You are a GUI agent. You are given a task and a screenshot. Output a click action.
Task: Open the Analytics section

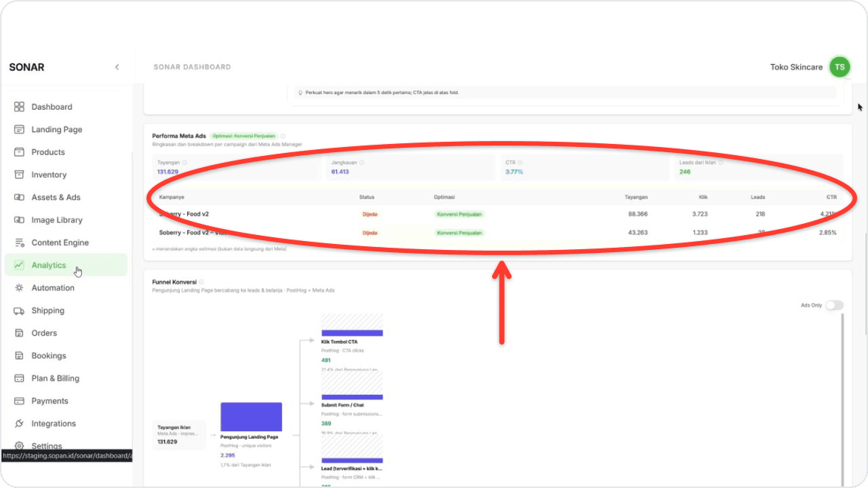coord(66,265)
